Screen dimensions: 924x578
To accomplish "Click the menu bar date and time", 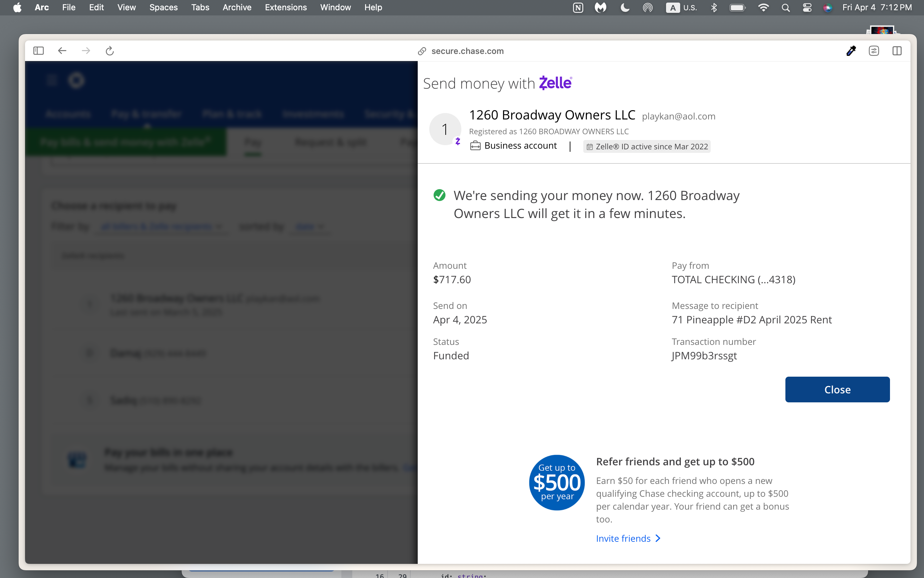I will coord(877,8).
